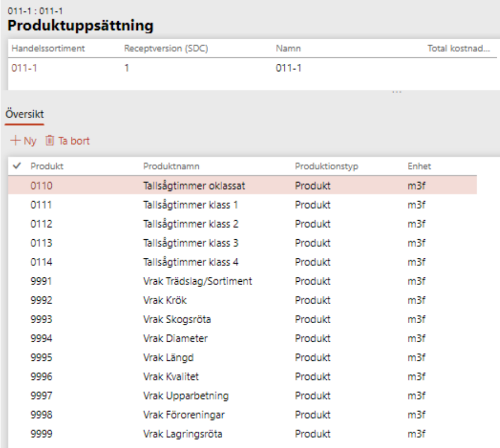Open product link 0114

(x=40, y=262)
